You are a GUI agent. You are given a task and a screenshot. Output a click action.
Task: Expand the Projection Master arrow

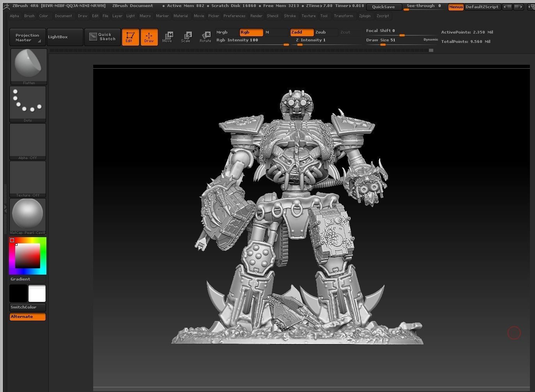39,41
